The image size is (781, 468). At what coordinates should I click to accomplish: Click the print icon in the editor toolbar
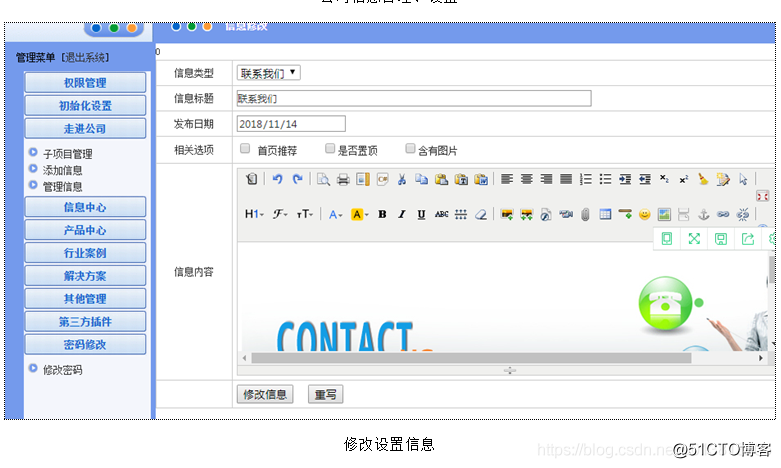click(x=343, y=179)
